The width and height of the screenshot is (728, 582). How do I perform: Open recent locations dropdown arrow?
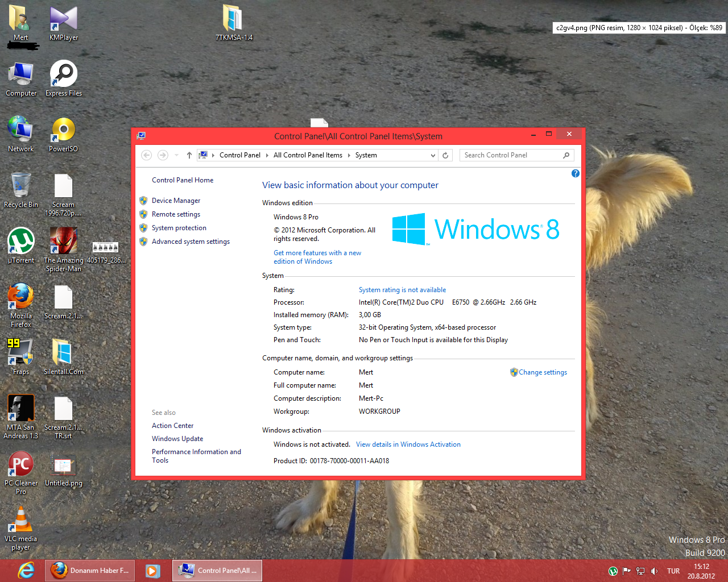pyautogui.click(x=176, y=155)
